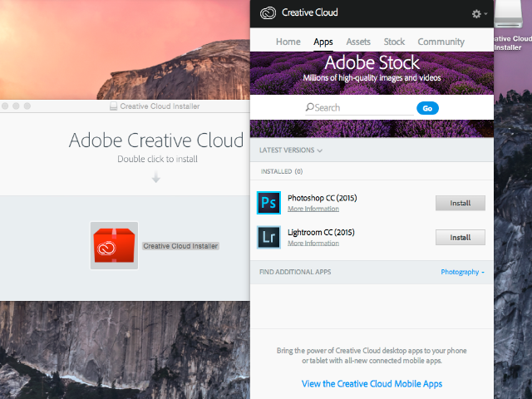This screenshot has height=399, width=532.
Task: Open the Community tab
Action: click(x=441, y=42)
